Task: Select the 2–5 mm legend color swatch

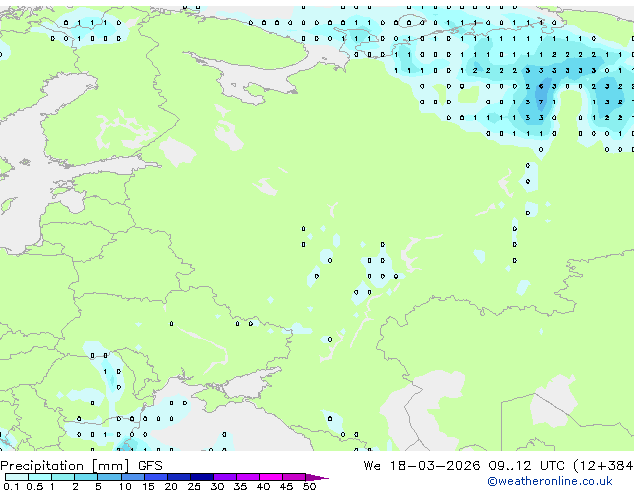Action: [86, 477]
